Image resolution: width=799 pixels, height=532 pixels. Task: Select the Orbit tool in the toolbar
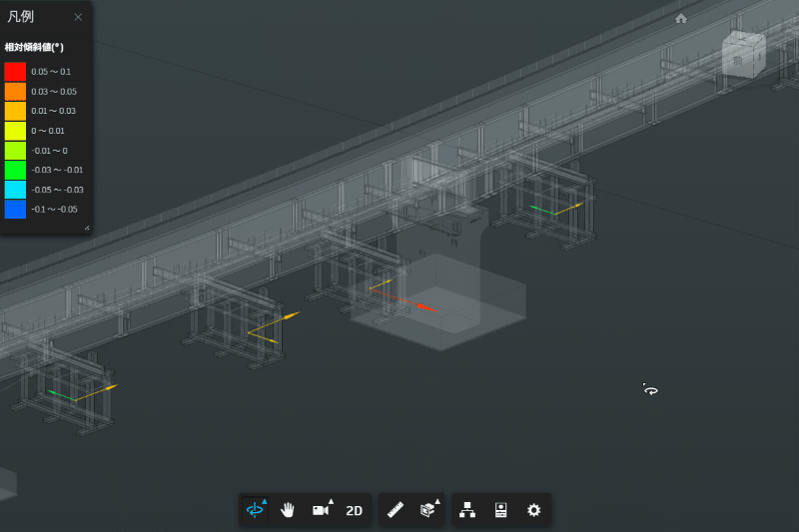(256, 510)
